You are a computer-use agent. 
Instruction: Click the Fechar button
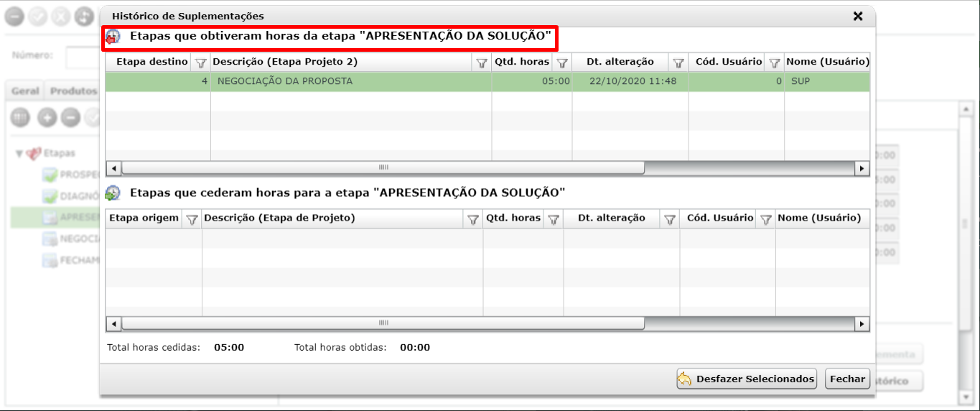[848, 379]
